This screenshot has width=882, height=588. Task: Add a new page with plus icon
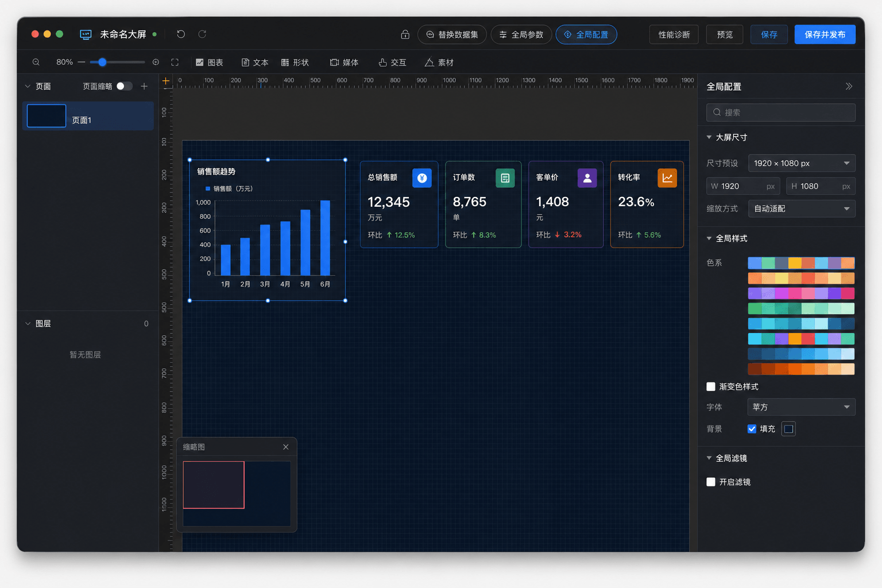[144, 86]
